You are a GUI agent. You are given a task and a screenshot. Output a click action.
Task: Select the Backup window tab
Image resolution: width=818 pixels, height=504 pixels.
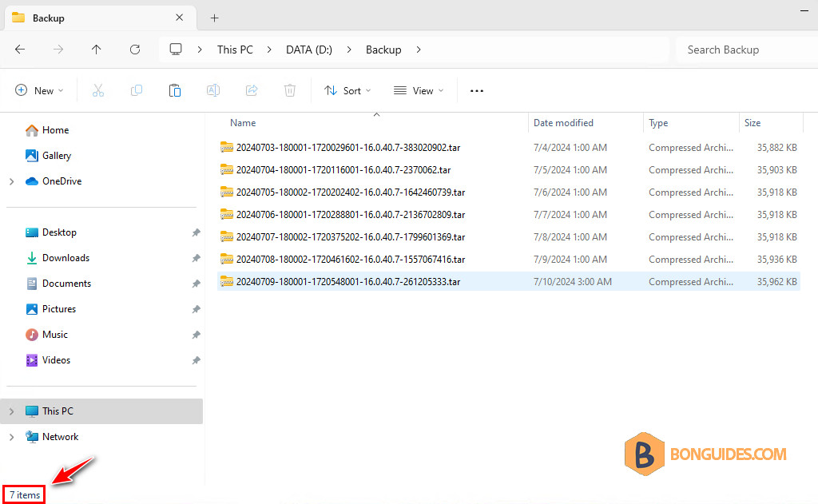coord(100,18)
